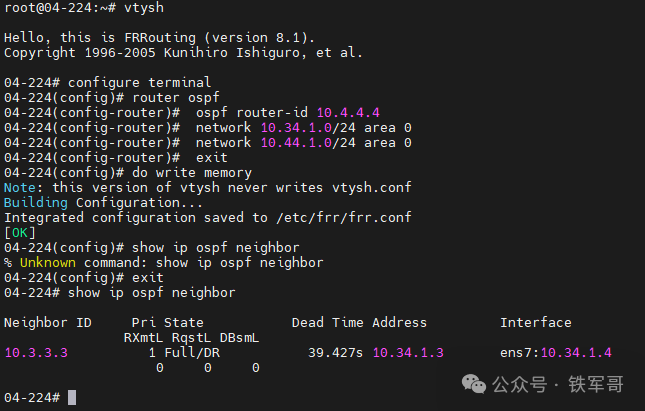Click the 铁军哥 watermark text
645x411 pixels.
pos(594,386)
